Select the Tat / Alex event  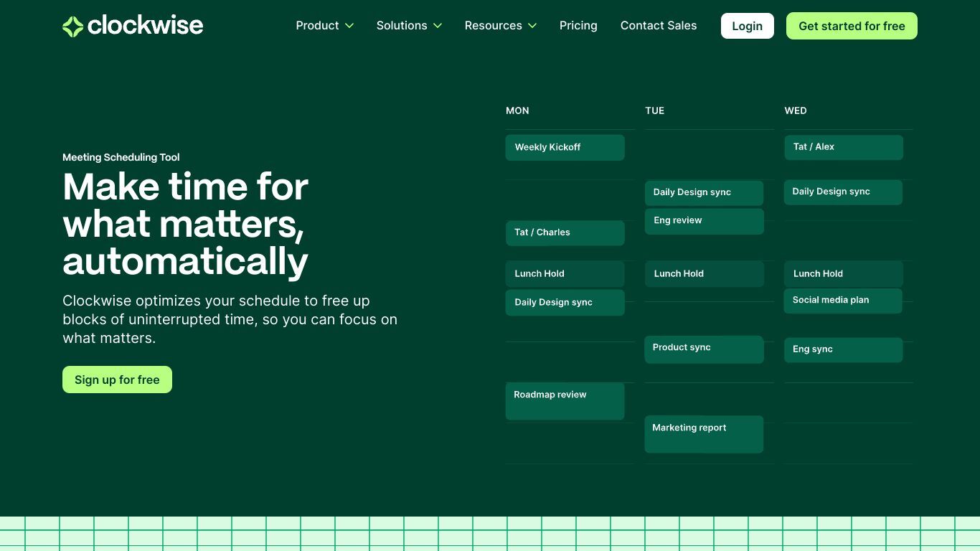point(844,148)
